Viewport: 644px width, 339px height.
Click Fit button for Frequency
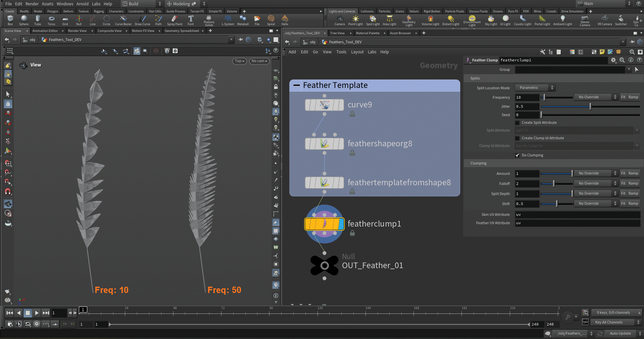pyautogui.click(x=623, y=97)
